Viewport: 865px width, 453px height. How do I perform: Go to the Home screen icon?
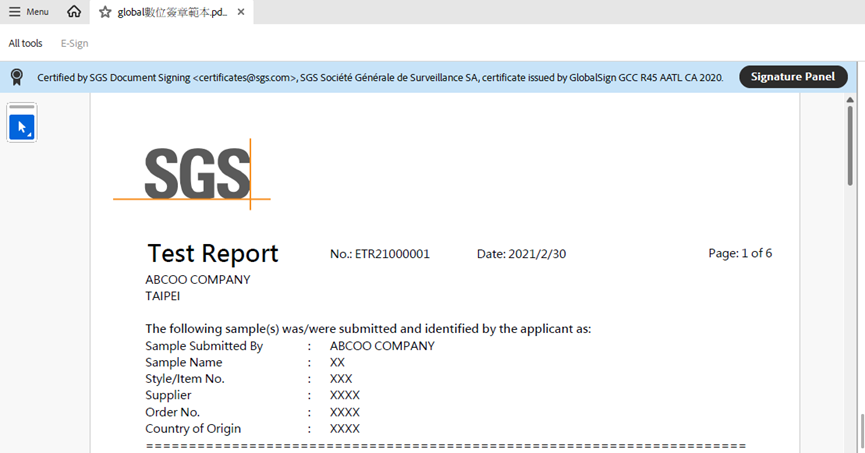[x=74, y=12]
